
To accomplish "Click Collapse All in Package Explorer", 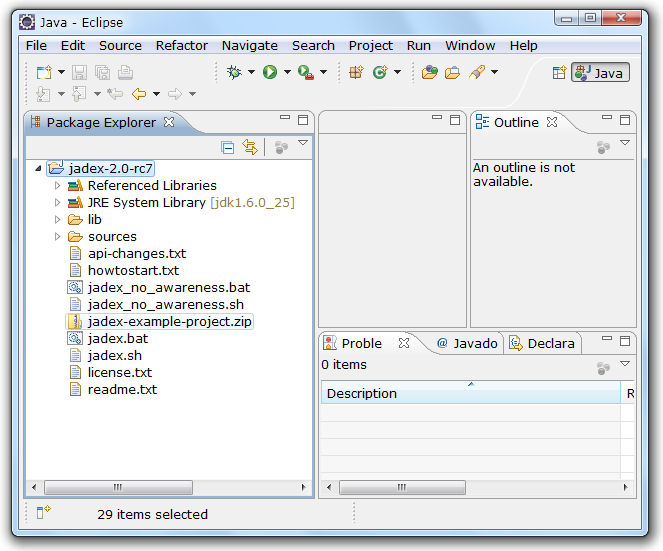I will click(228, 147).
